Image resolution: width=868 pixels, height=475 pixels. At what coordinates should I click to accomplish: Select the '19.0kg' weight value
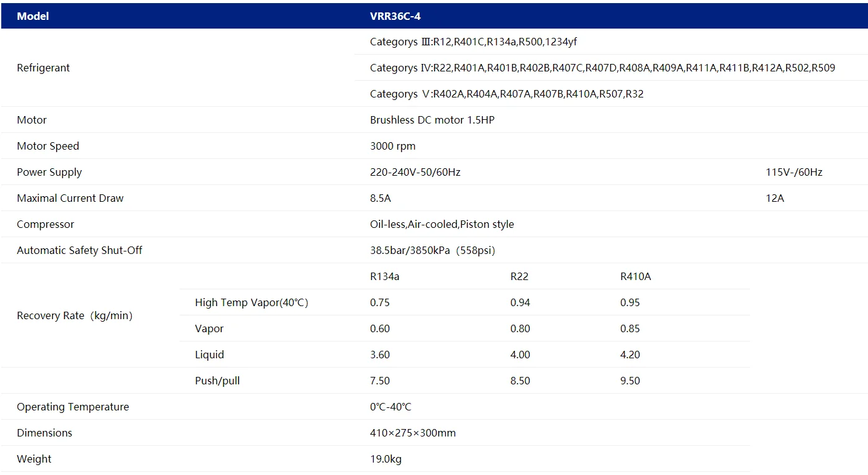pos(386,459)
